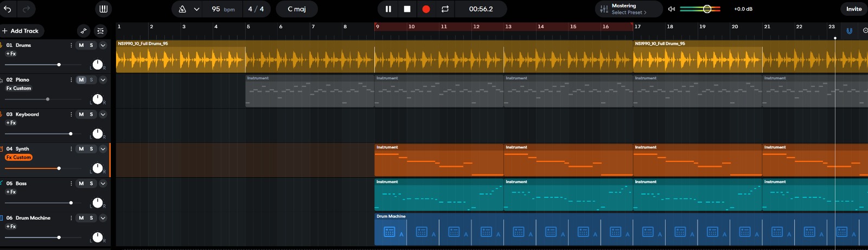Unmute the 02 Piano track
868x250 pixels.
click(81, 80)
